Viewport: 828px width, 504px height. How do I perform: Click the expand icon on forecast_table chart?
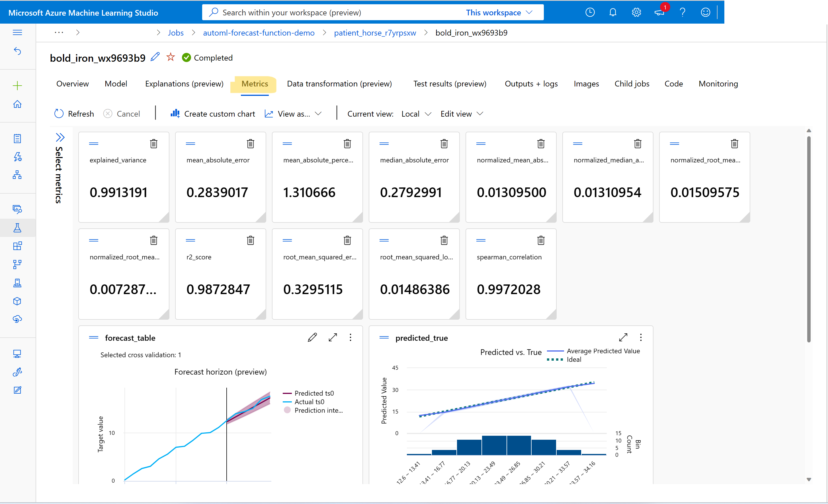tap(332, 337)
